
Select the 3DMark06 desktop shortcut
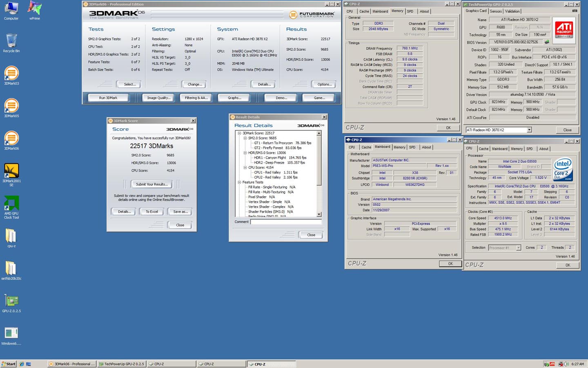click(x=11, y=141)
